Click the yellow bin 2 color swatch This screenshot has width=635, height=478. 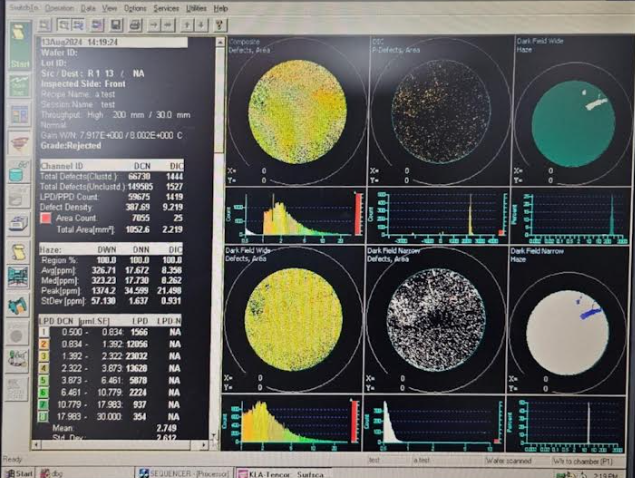[x=42, y=343]
